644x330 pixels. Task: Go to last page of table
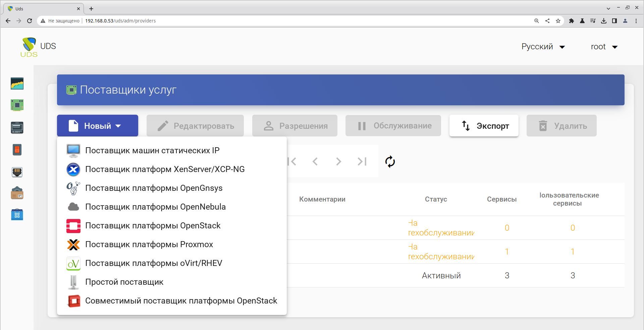click(362, 162)
